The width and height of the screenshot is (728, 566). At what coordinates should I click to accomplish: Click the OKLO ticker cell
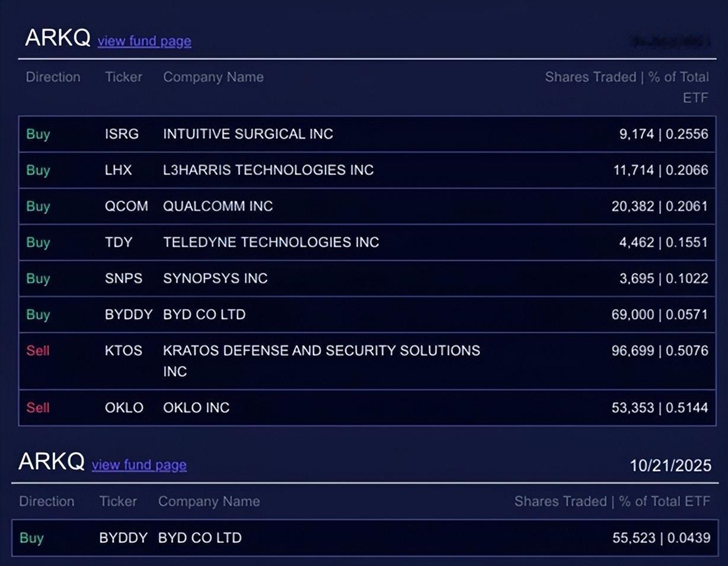pos(124,408)
